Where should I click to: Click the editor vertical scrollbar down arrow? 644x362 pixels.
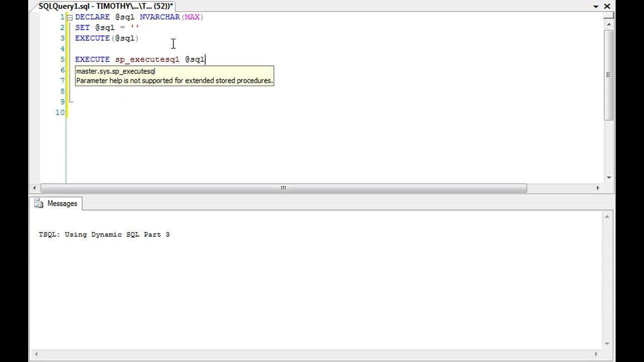[609, 177]
